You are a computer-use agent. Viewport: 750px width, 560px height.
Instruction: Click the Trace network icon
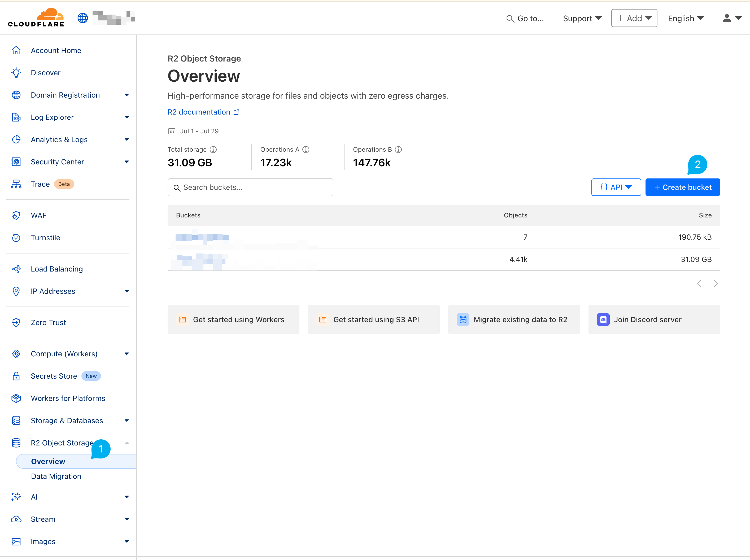click(x=16, y=184)
